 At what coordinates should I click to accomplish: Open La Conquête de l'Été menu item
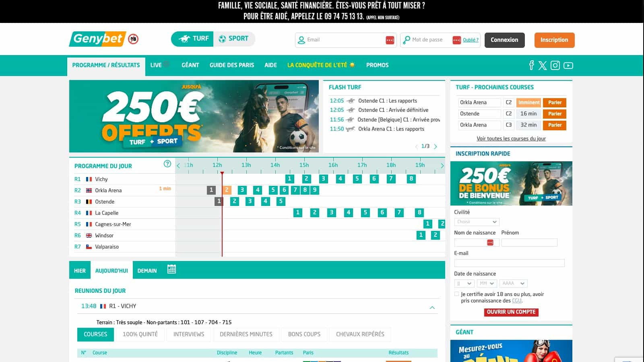321,65
